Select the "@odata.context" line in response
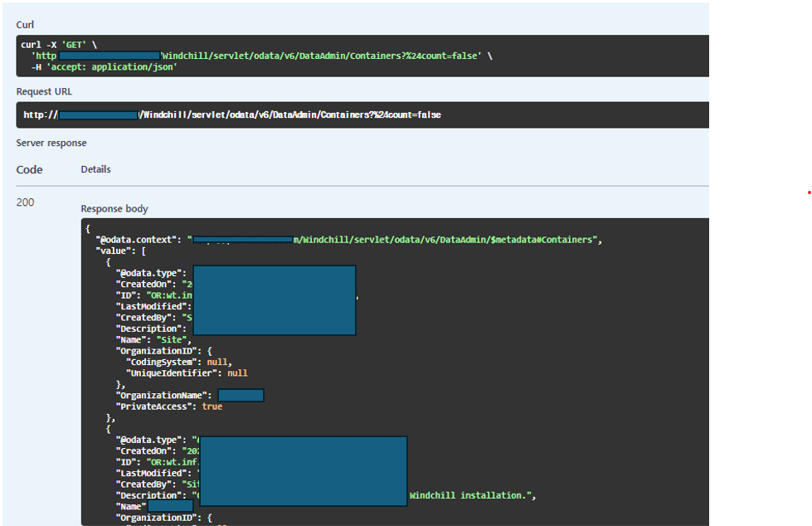Screen dimensions: 812x526 coord(349,240)
